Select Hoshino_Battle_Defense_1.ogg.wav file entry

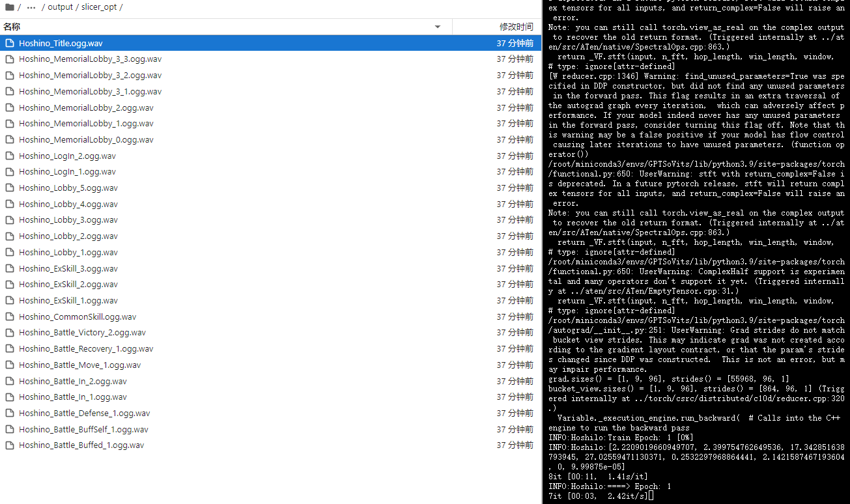pos(84,413)
